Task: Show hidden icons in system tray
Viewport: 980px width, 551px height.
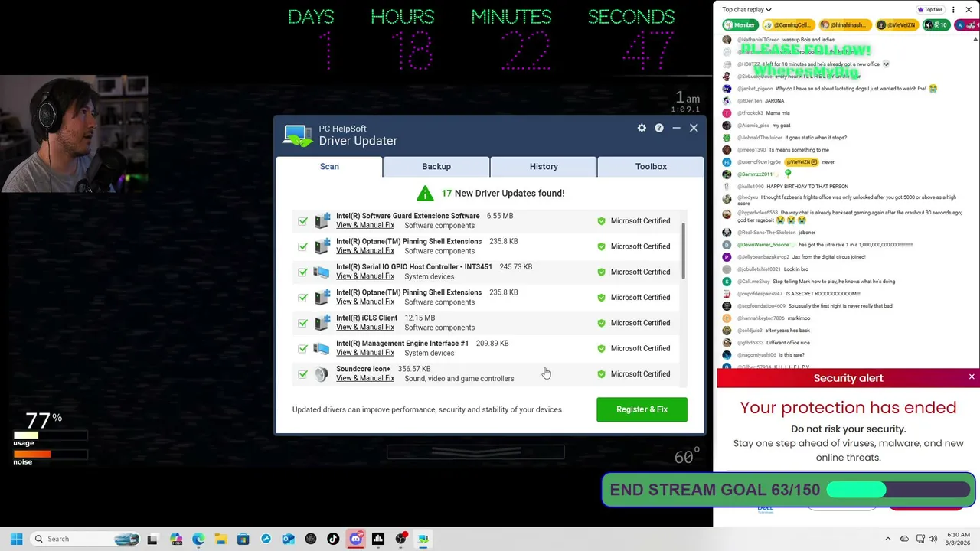Action: click(x=888, y=539)
